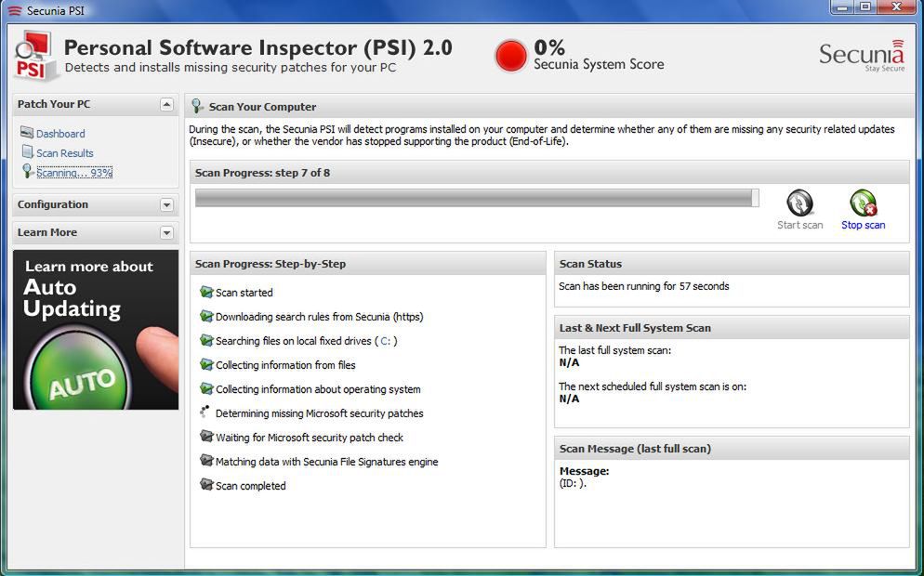Click the Scan Results document icon
The width and height of the screenshot is (924, 576).
(x=27, y=152)
